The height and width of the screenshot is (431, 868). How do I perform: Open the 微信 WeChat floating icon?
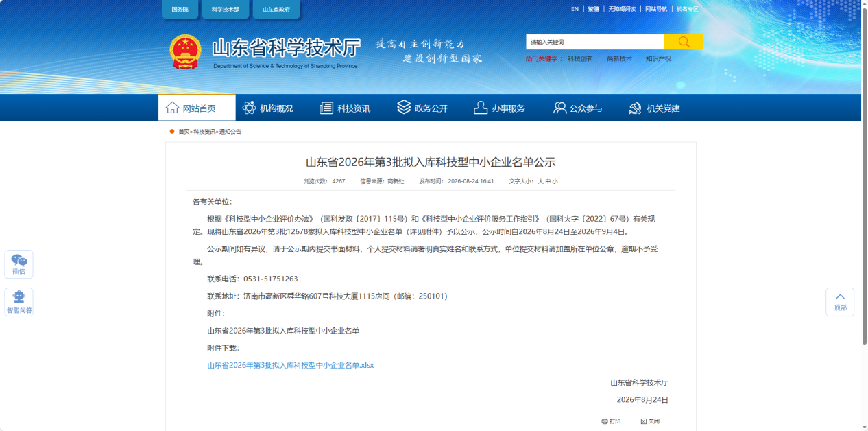click(19, 264)
